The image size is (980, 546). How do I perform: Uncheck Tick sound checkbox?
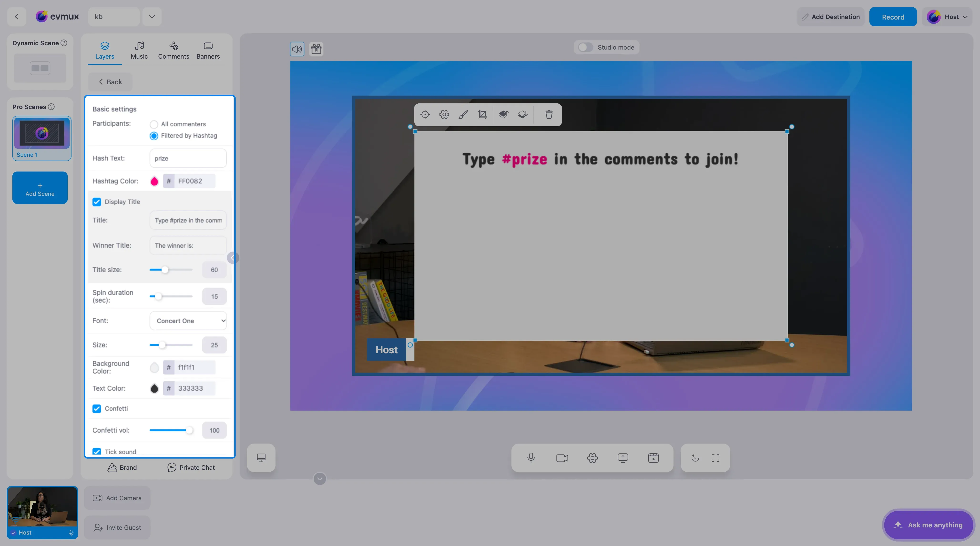tap(97, 452)
